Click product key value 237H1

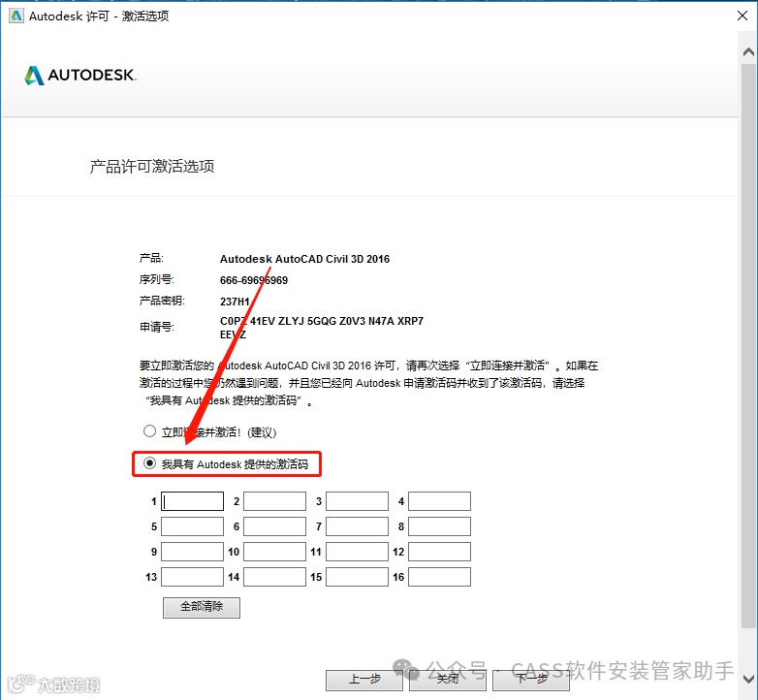[x=235, y=302]
